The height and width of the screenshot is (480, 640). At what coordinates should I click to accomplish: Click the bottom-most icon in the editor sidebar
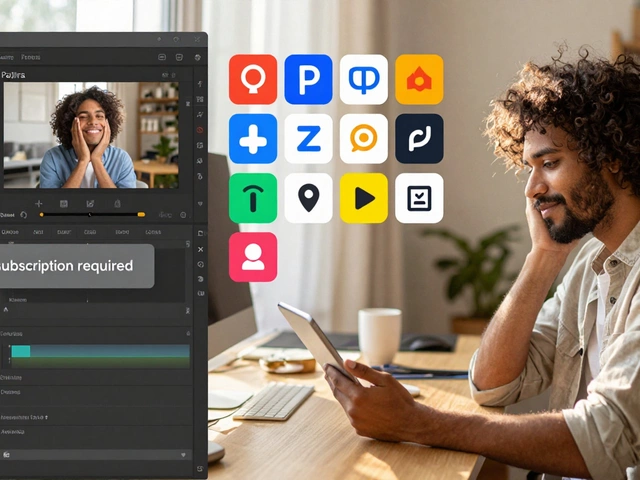coord(200,469)
